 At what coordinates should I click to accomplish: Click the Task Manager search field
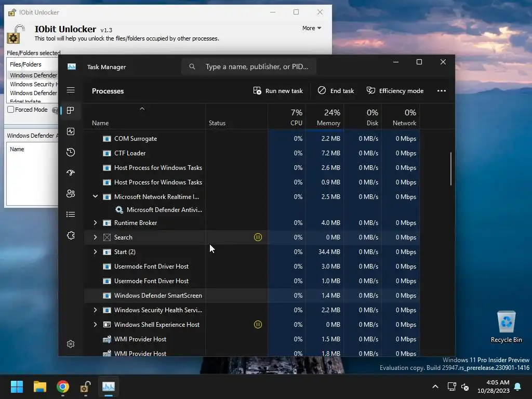(249, 66)
